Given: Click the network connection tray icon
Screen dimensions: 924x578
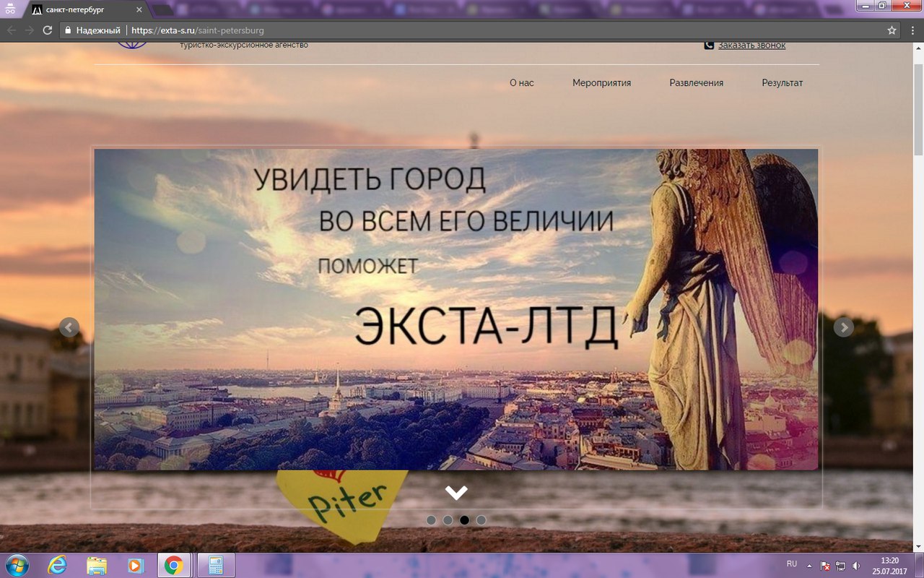Looking at the screenshot, I should point(841,566).
